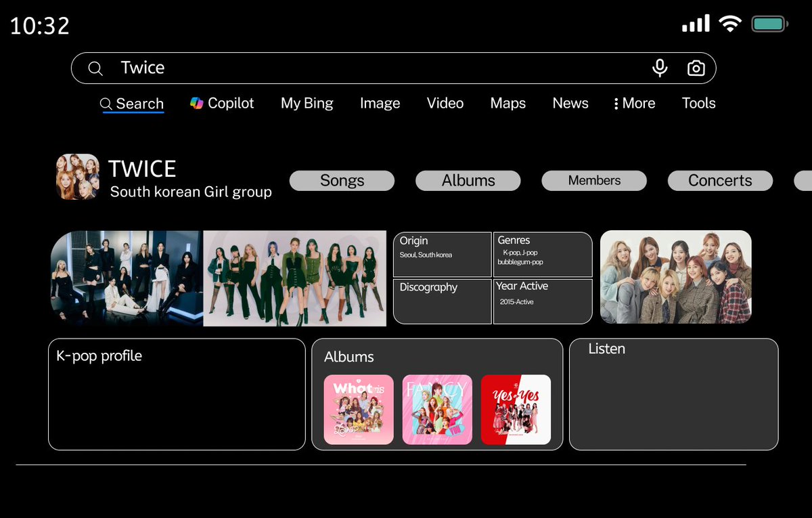Click 2015-Active text

(517, 302)
